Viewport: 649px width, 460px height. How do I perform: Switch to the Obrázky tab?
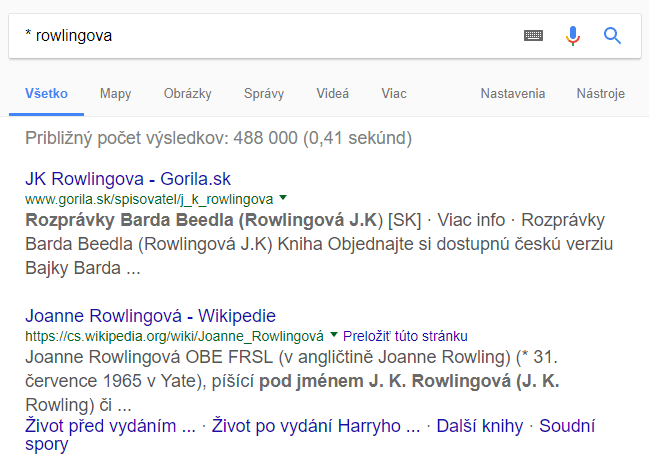tap(187, 94)
